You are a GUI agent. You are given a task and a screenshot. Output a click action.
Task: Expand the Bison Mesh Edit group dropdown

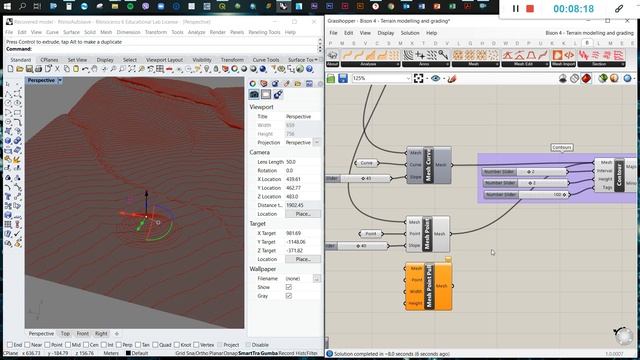(547, 64)
